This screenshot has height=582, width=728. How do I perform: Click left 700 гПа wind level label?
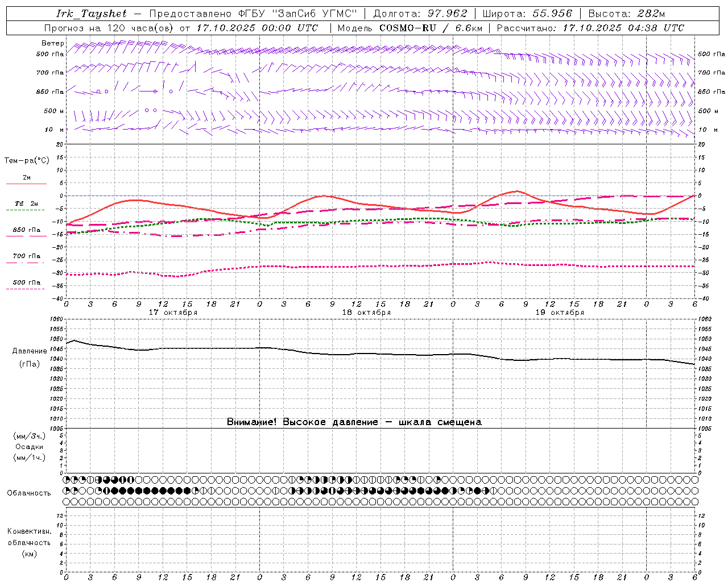click(50, 73)
